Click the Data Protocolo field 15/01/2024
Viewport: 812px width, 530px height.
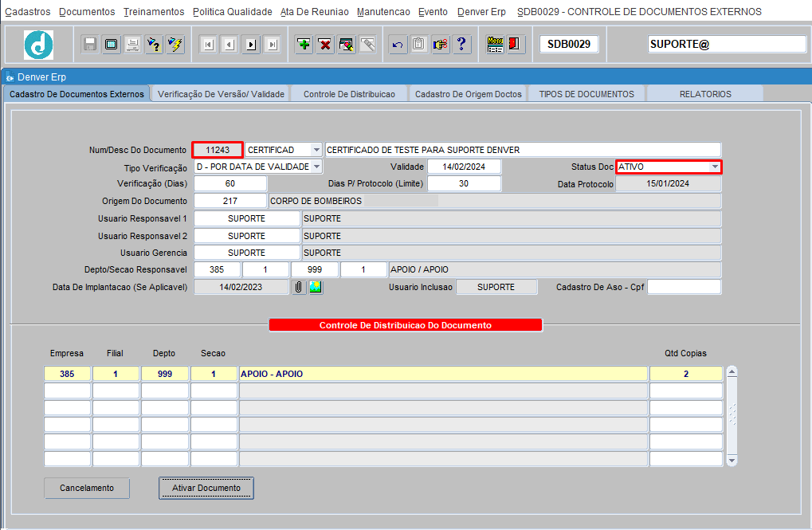coord(668,183)
